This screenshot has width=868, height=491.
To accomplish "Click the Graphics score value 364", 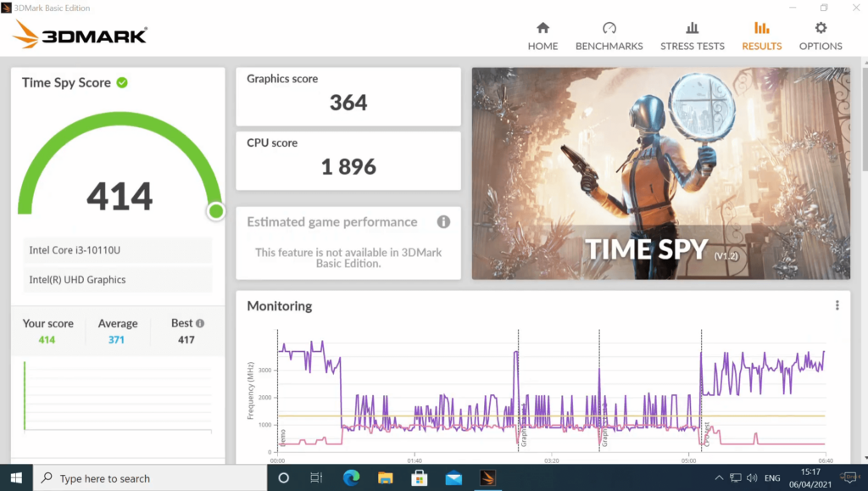I will 348,103.
